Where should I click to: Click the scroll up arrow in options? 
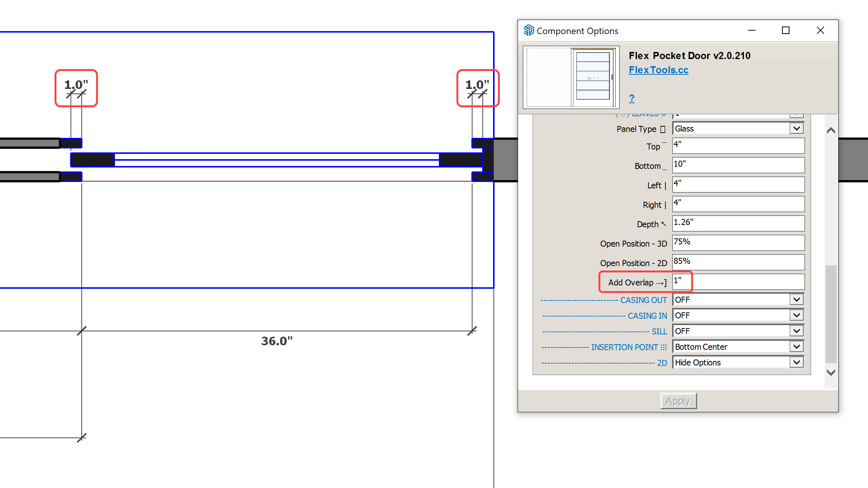(831, 130)
